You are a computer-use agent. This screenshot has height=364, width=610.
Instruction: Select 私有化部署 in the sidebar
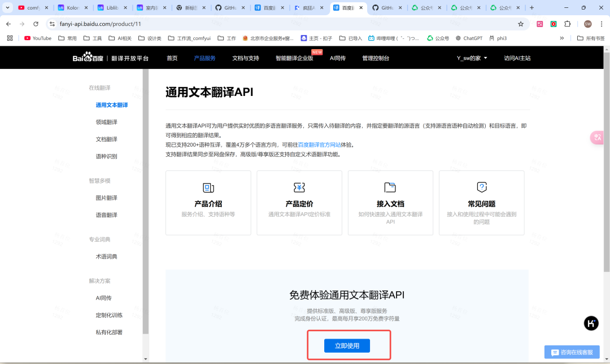[x=109, y=332]
